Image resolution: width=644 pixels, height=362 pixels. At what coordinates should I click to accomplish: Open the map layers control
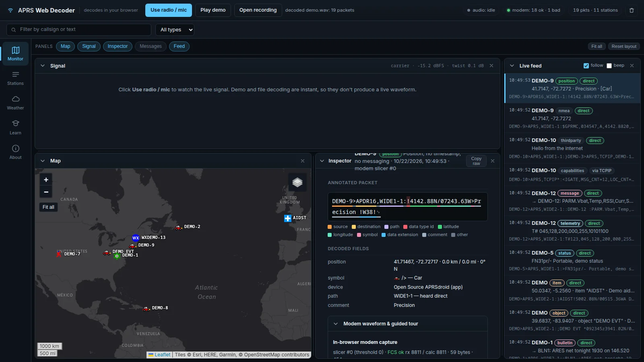coord(297,182)
